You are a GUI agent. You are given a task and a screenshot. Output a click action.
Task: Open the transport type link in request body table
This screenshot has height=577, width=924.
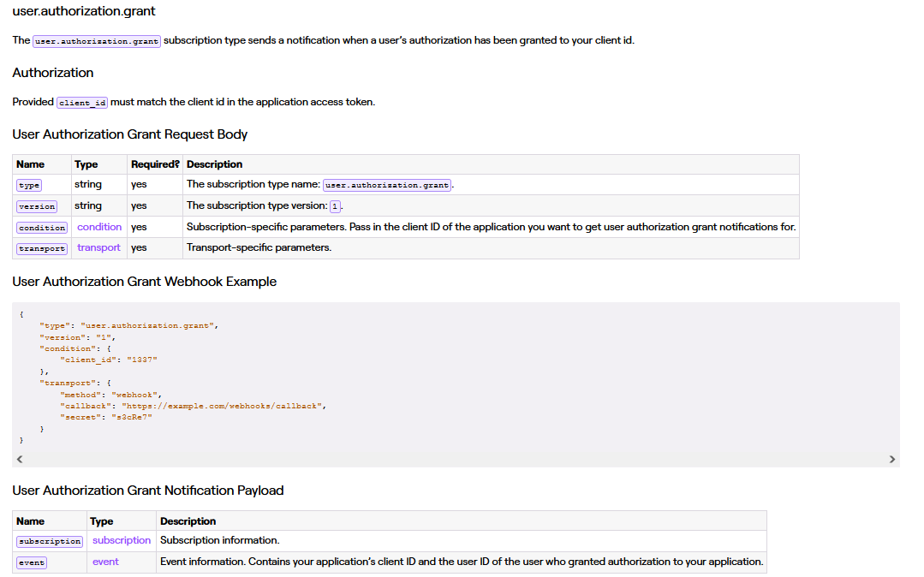[x=98, y=247]
